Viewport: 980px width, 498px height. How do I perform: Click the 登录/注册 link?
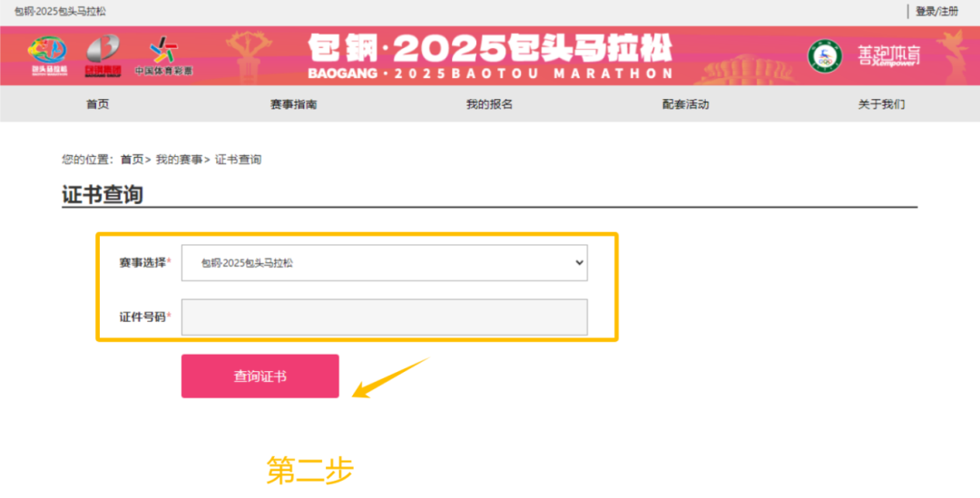(936, 11)
